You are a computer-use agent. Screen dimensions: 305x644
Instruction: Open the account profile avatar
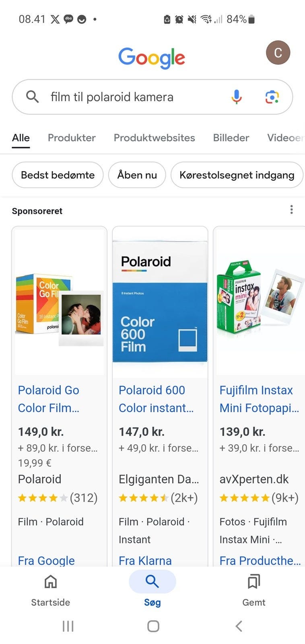(278, 53)
